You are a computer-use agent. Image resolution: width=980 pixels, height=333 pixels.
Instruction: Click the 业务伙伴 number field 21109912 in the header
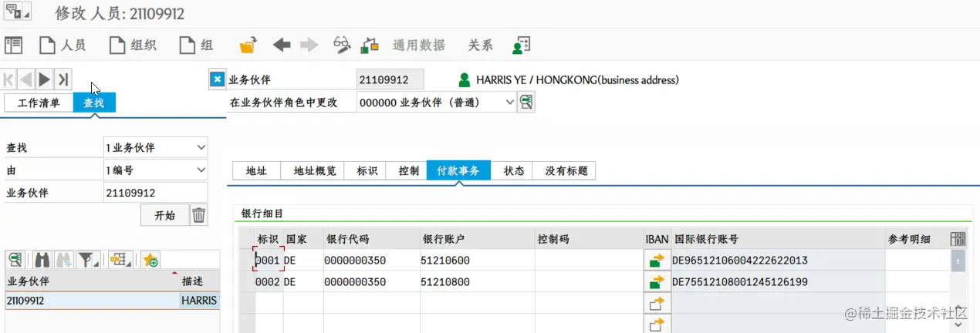pyautogui.click(x=390, y=79)
